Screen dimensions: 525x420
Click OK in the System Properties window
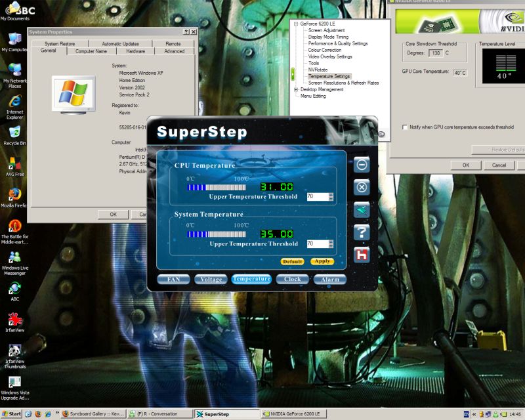(113, 215)
